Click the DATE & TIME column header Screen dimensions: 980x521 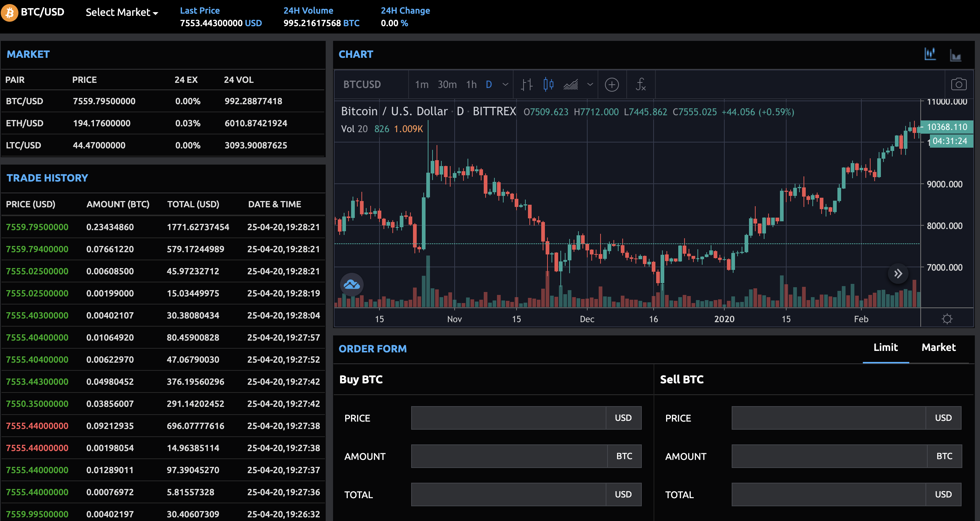tap(274, 204)
